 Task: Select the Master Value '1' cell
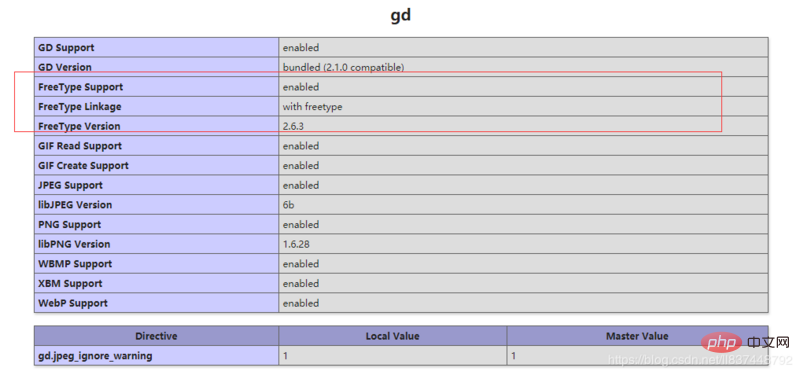point(637,356)
